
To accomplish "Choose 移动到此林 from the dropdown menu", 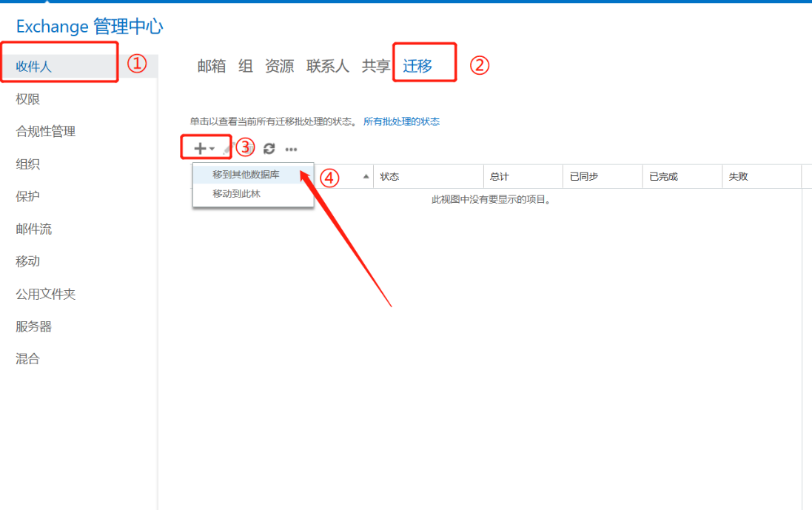I will pos(253,194).
